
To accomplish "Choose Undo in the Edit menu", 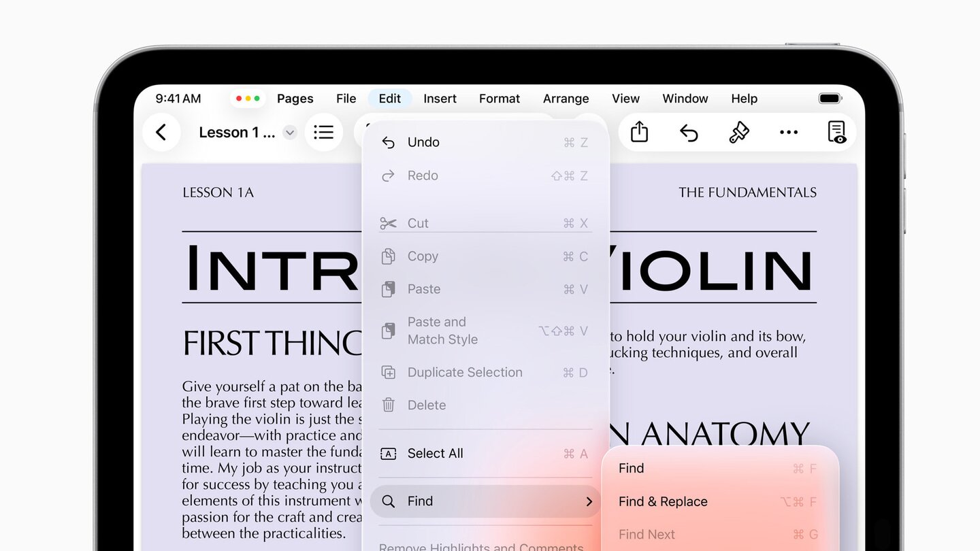I will (x=485, y=142).
